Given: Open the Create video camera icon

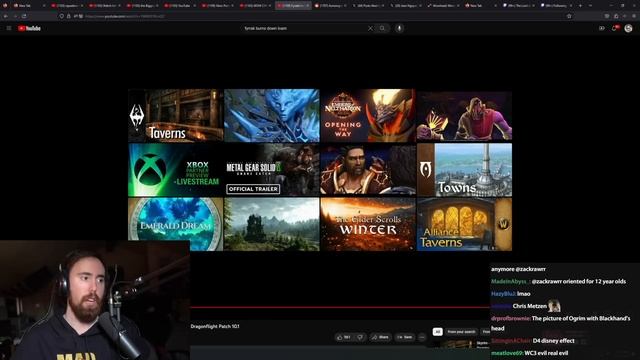Looking at the screenshot, I should [x=602, y=28].
